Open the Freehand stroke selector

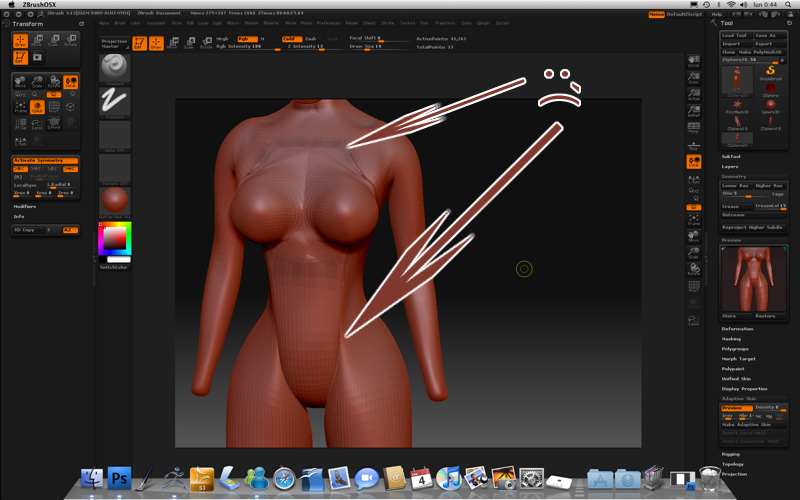[x=114, y=102]
